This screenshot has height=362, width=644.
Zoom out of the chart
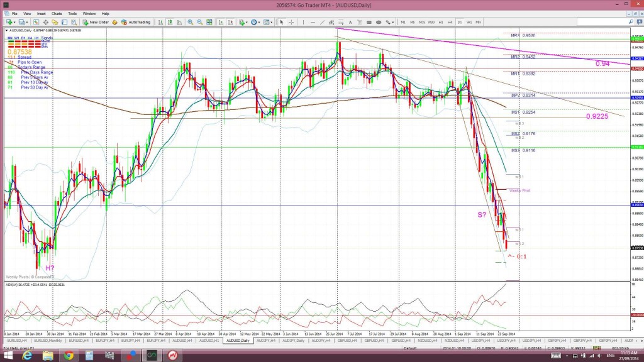pyautogui.click(x=199, y=22)
